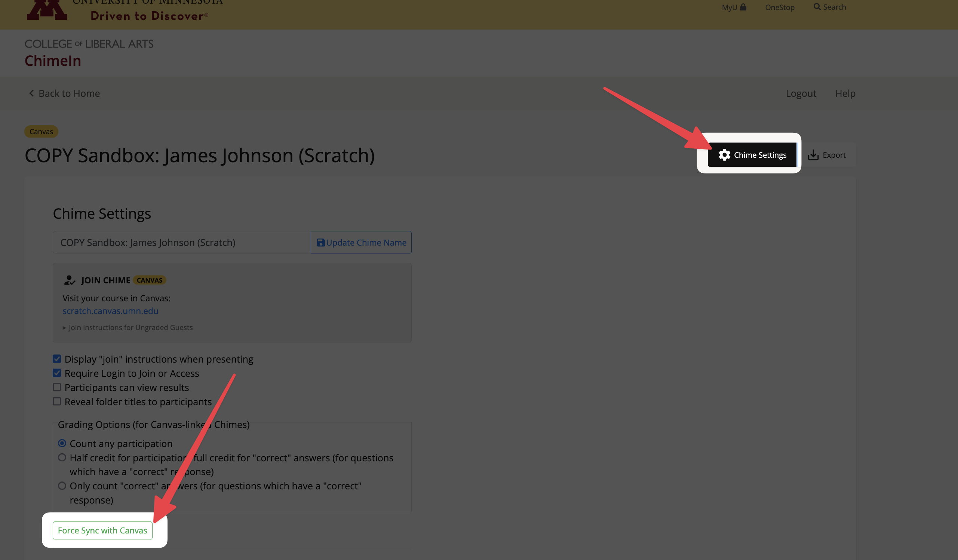The image size is (958, 560).
Task: Click the Chime Settings gear icon
Action: pos(724,155)
